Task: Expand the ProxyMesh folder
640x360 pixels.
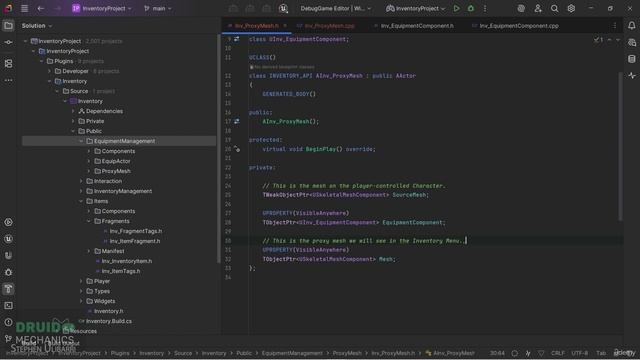Action: tap(89, 171)
